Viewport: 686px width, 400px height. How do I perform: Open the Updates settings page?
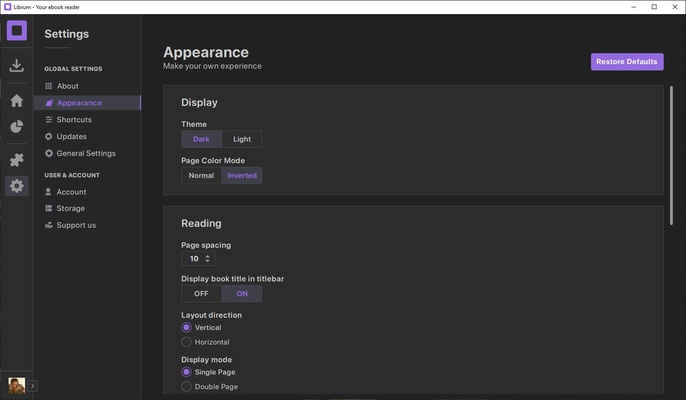(71, 137)
